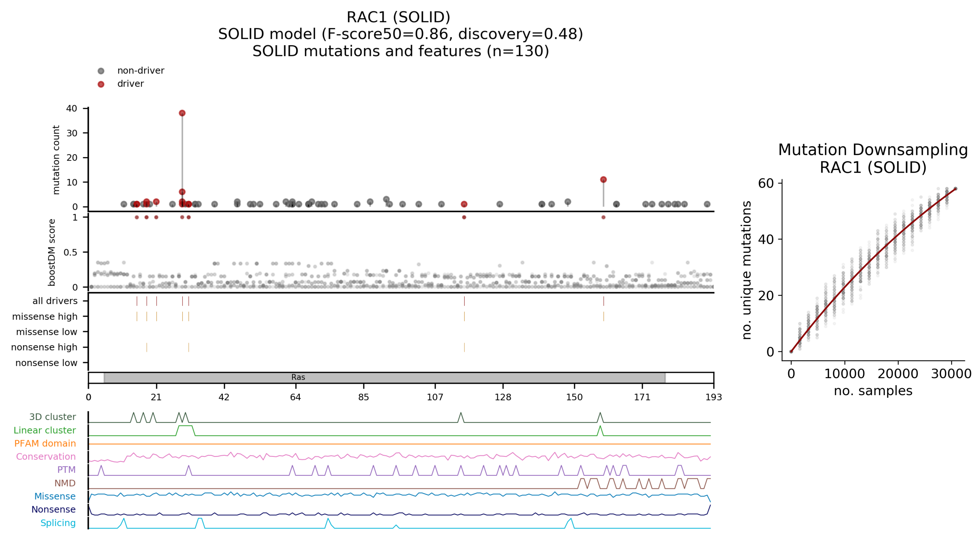The height and width of the screenshot is (541, 980).
Task: Click the PFAM domain track label
Action: pos(45,444)
